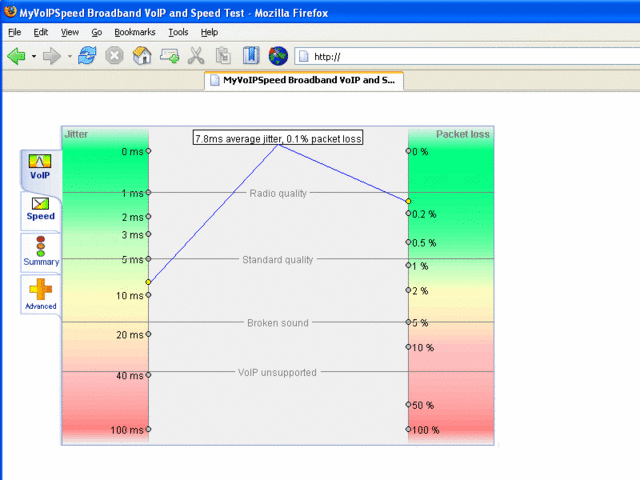Click the 10 ms jitter scale marker

(x=149, y=295)
